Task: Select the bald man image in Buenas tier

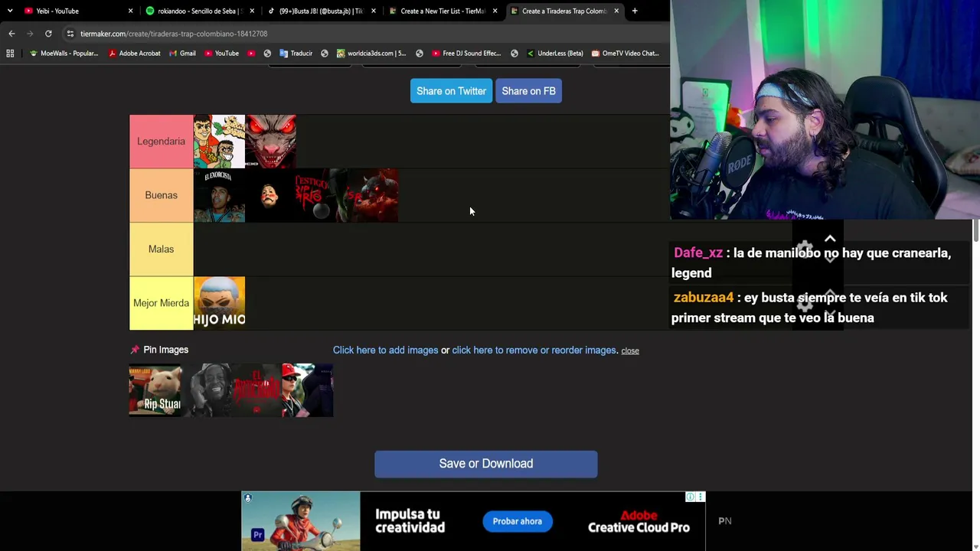Action: point(270,195)
